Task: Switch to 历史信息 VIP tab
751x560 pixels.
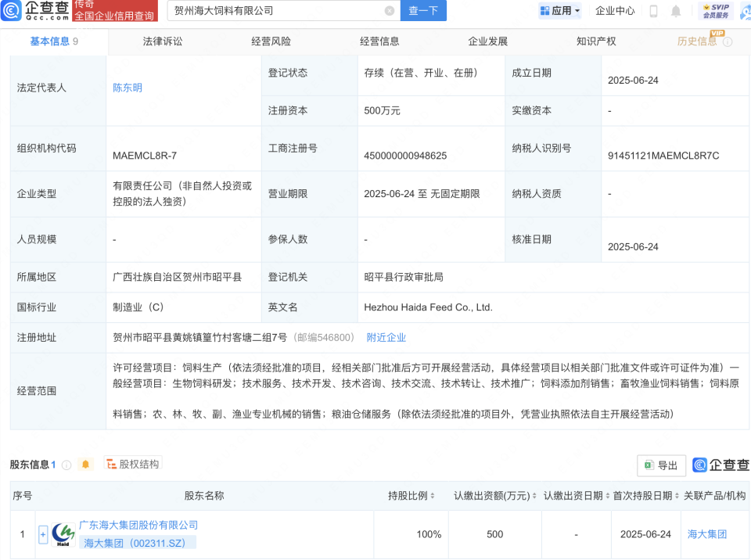Action: [x=697, y=41]
